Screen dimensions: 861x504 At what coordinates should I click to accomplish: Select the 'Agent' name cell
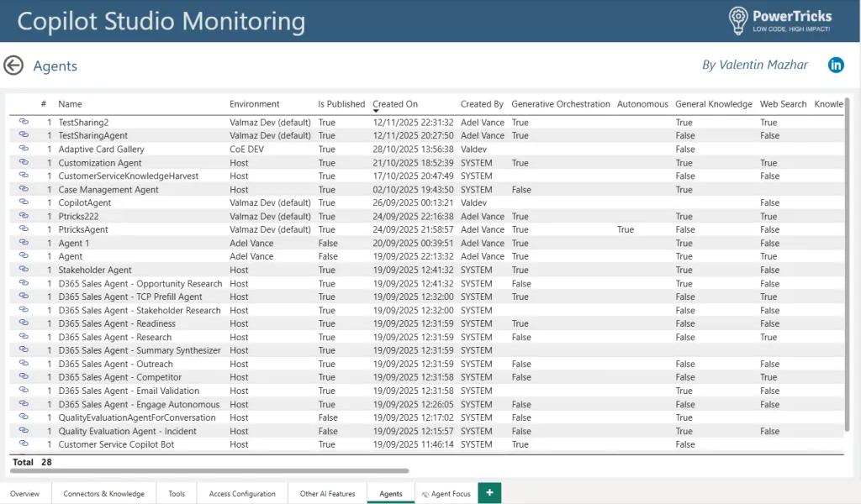(71, 256)
